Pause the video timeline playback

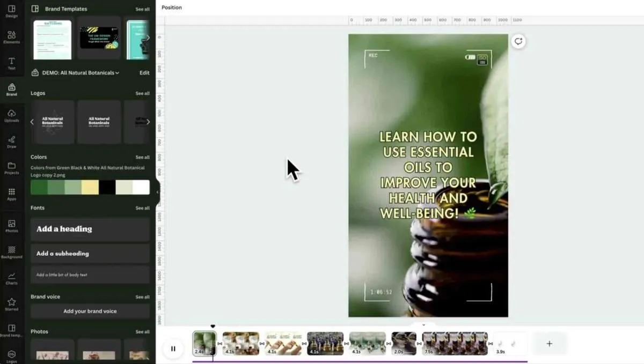(173, 348)
